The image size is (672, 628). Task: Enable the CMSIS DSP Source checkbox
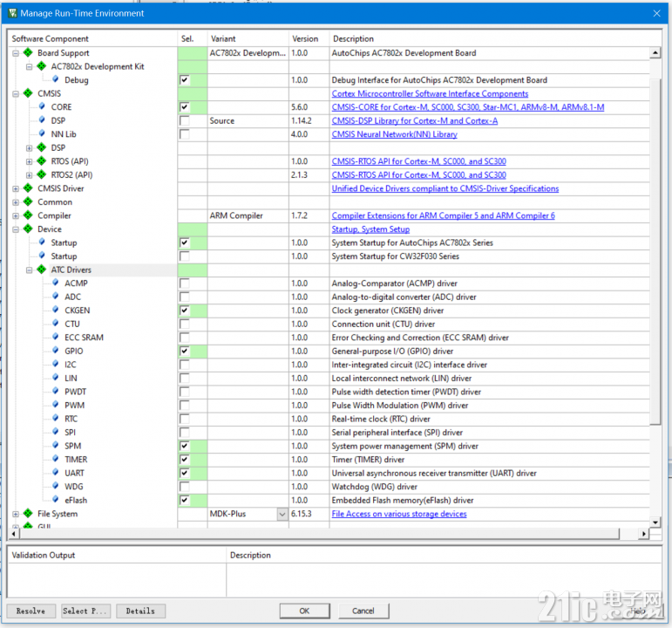(x=184, y=120)
